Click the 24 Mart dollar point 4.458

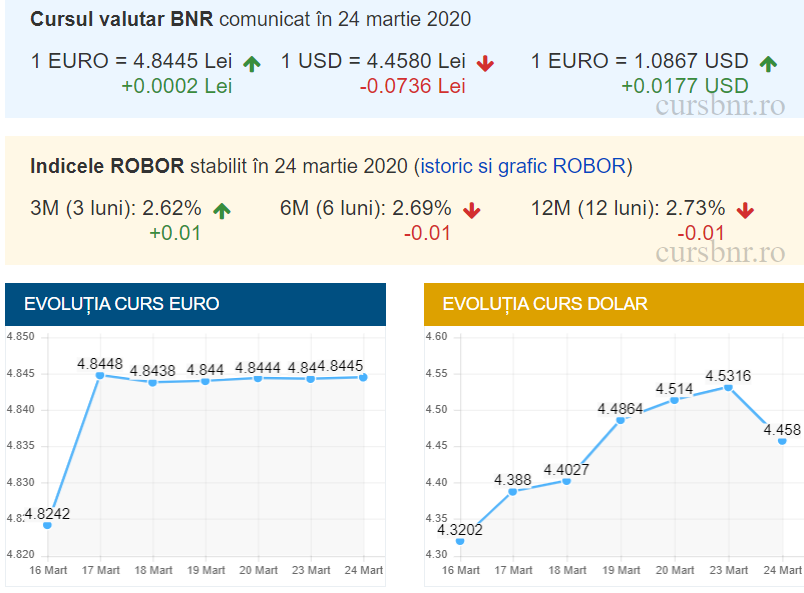pos(782,440)
